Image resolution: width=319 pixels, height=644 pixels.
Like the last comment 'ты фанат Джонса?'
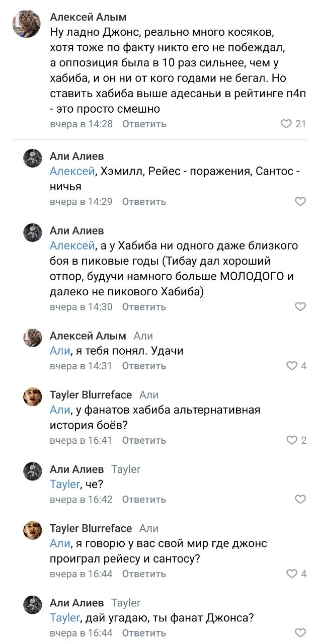[x=300, y=633]
